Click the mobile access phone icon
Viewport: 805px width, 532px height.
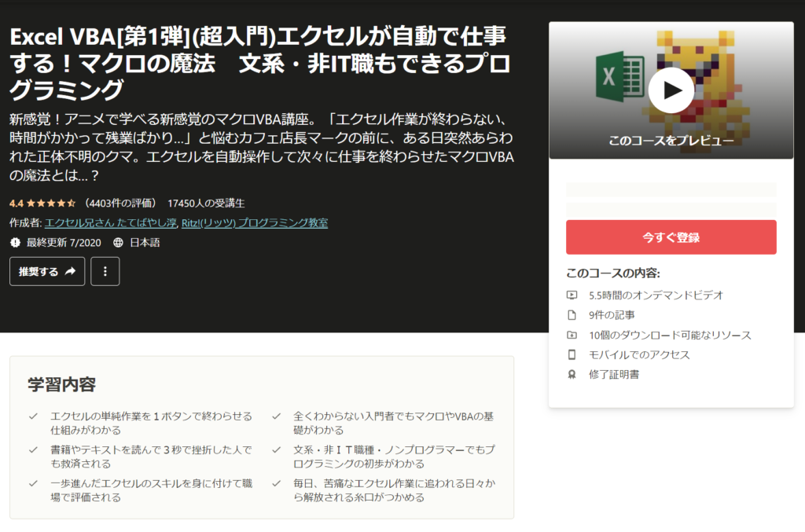tap(572, 354)
